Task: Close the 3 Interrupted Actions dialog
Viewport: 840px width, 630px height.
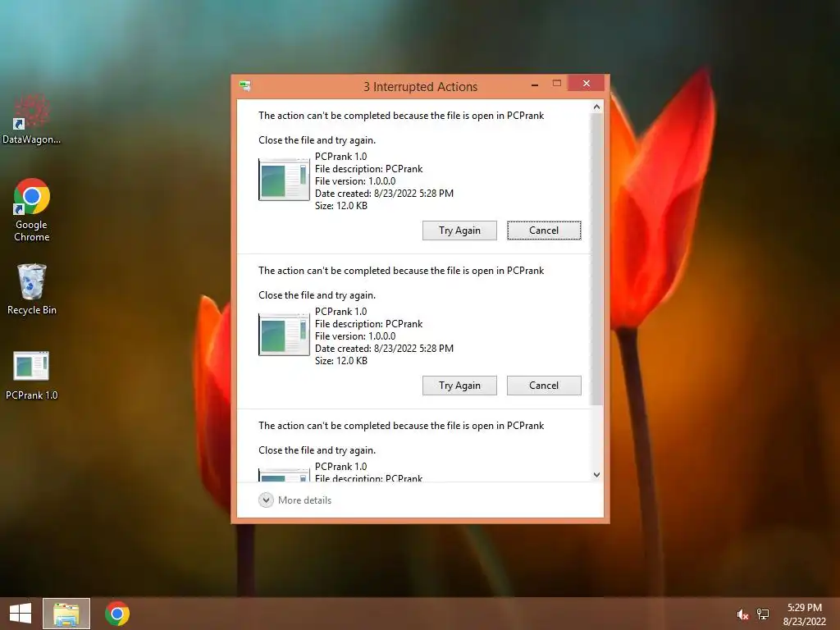Action: 586,83
